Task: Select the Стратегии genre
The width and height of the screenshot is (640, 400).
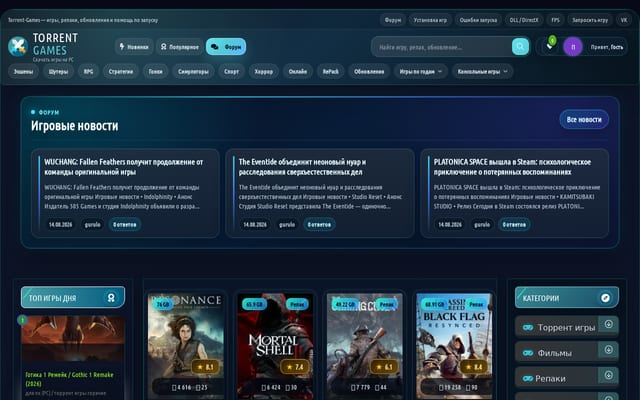Action: point(121,71)
